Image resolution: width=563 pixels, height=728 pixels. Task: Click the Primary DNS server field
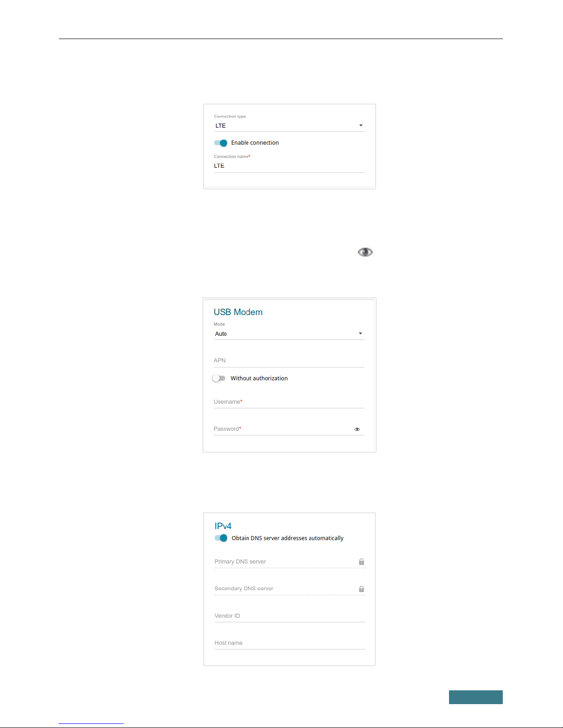[x=285, y=562]
